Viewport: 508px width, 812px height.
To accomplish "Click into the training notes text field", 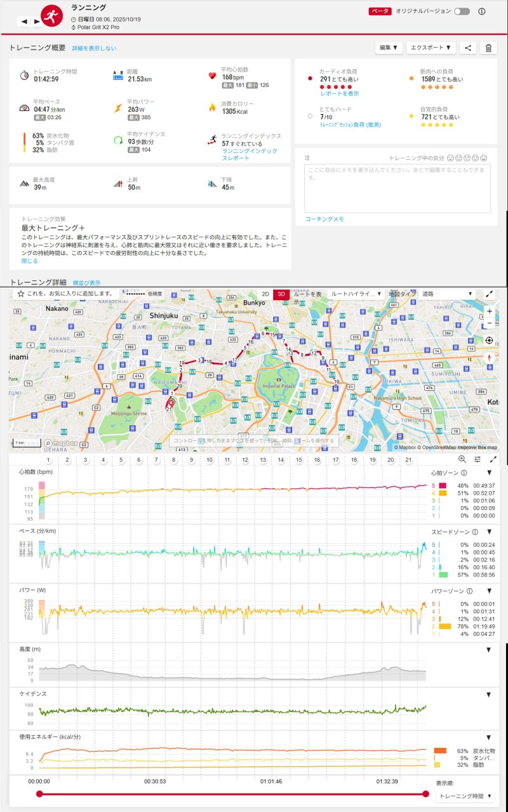I will coord(397,188).
